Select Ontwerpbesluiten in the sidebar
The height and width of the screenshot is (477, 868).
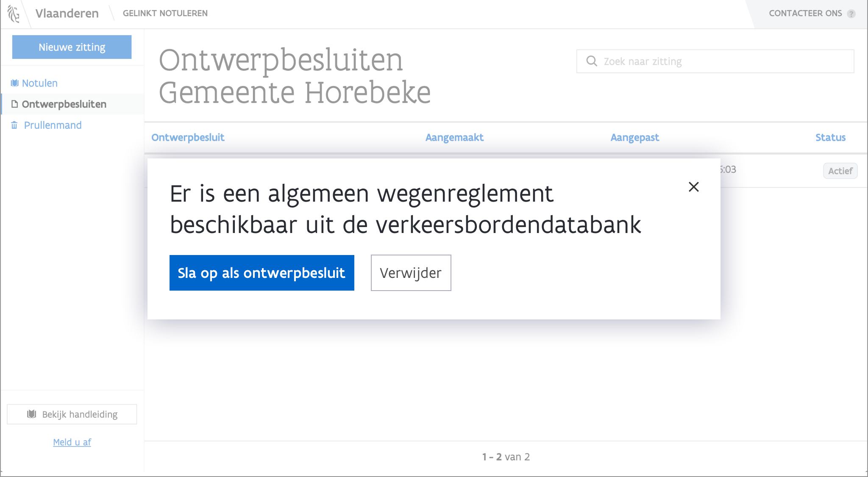click(64, 104)
